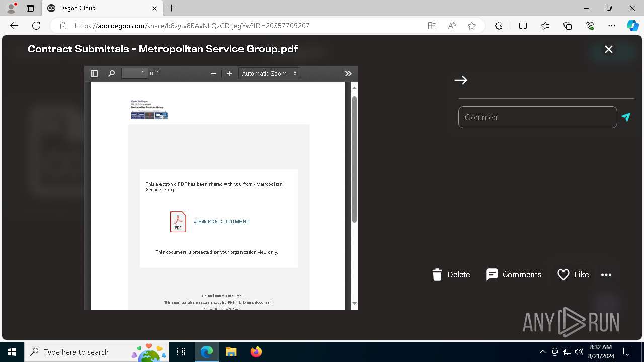This screenshot has height=362, width=644.
Task: Show hidden system tray icons
Action: pos(542,352)
